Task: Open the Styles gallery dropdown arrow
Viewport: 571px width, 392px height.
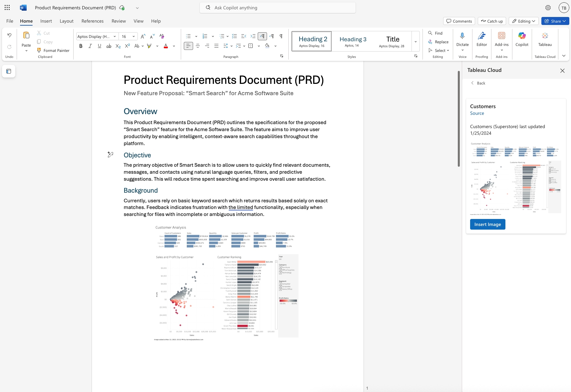Action: point(416,41)
